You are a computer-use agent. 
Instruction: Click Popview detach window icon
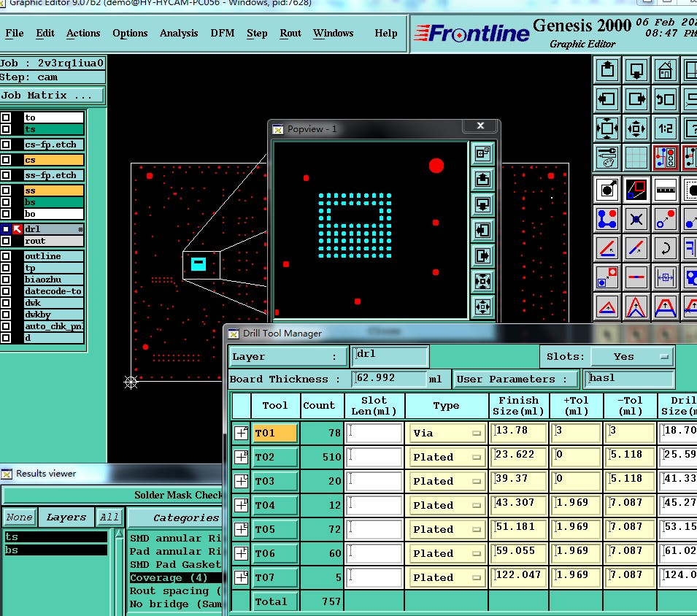point(482,154)
